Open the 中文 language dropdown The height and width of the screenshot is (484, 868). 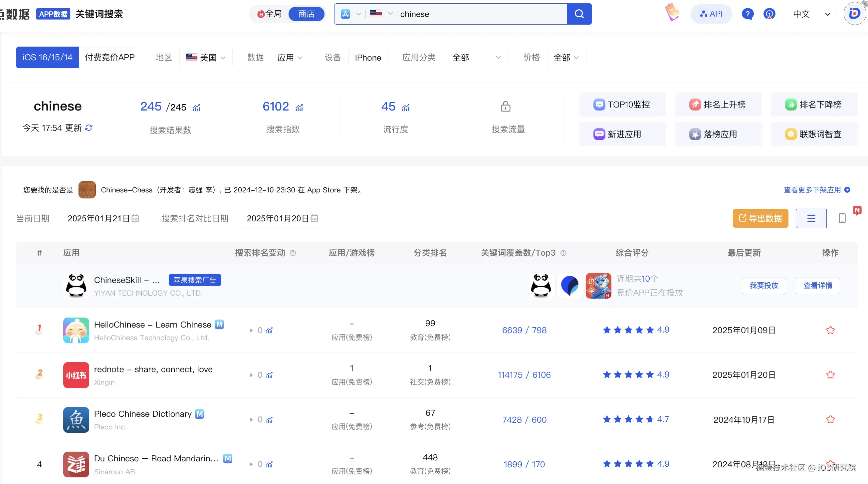tap(811, 14)
